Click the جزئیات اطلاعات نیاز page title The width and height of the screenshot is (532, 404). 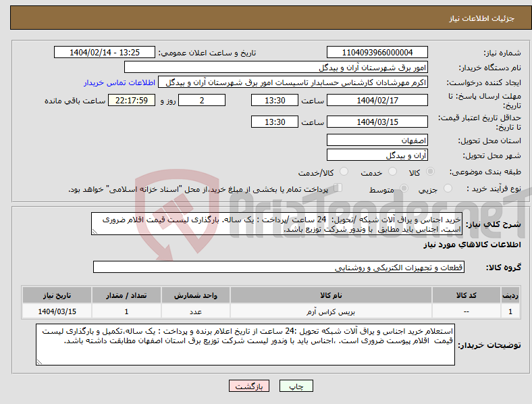(482, 18)
